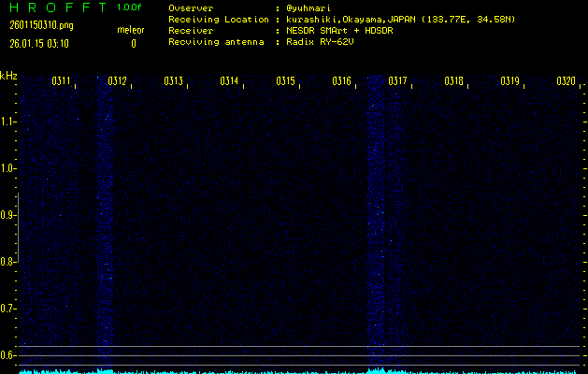
Task: Click the Ovserver label
Action: [191, 8]
